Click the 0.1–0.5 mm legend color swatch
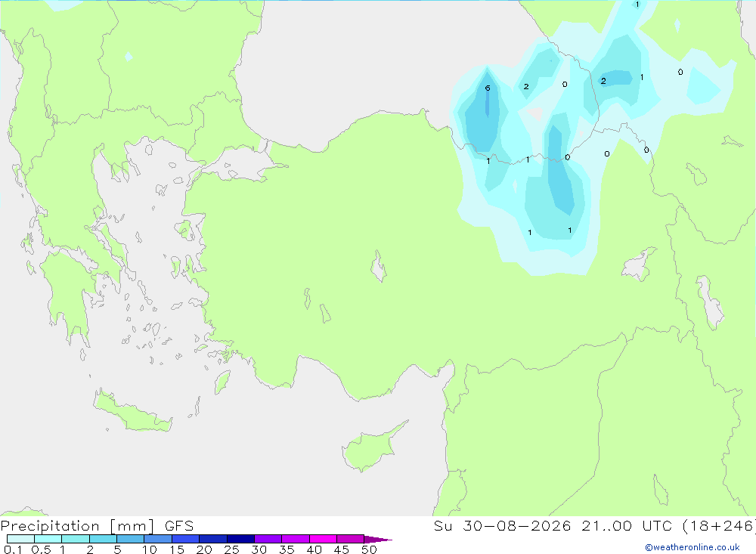The image size is (756, 554). click(20, 539)
